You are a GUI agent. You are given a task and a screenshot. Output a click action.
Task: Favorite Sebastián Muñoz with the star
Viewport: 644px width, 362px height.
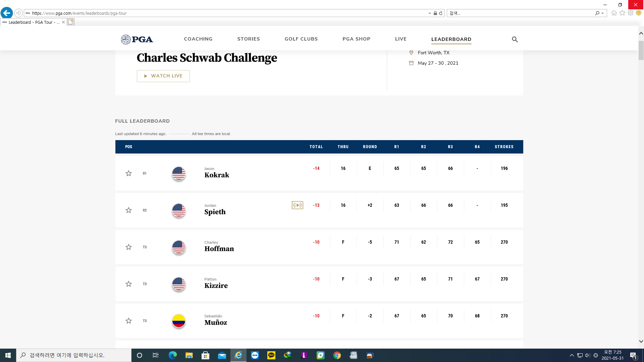(x=128, y=321)
